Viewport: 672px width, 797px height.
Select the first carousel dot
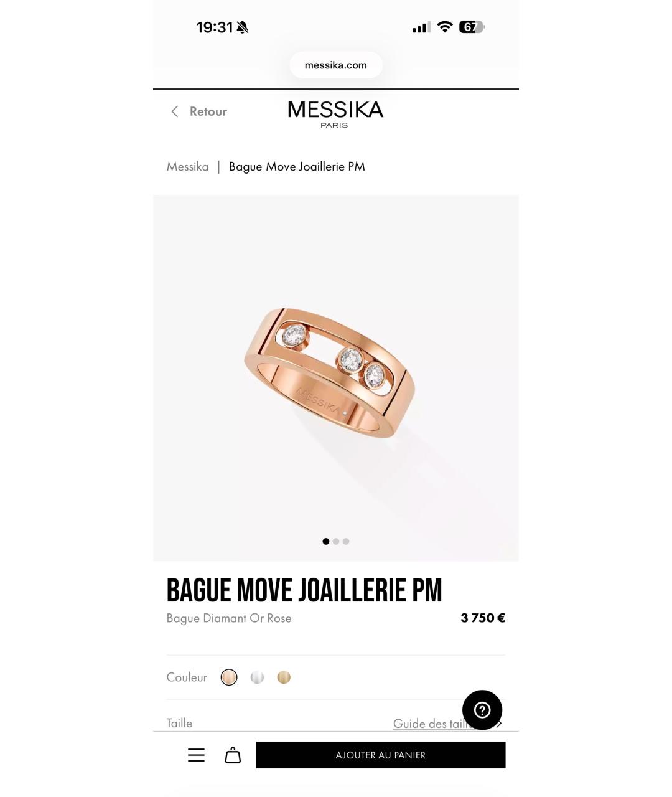[x=326, y=541]
